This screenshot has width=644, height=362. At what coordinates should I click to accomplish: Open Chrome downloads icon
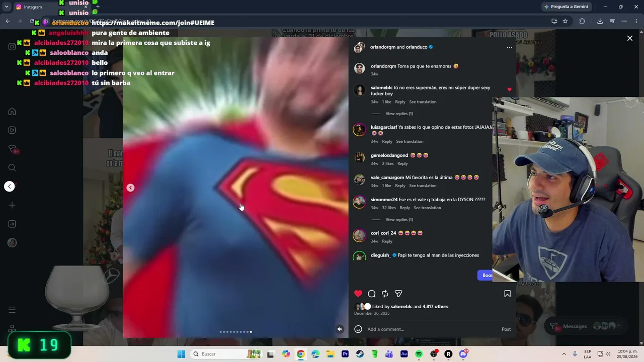click(x=600, y=21)
